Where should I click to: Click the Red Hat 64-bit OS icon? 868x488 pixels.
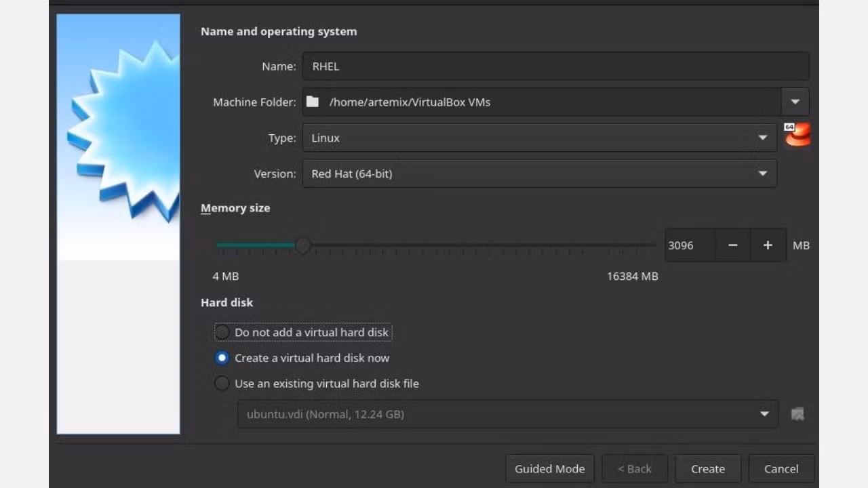click(797, 135)
